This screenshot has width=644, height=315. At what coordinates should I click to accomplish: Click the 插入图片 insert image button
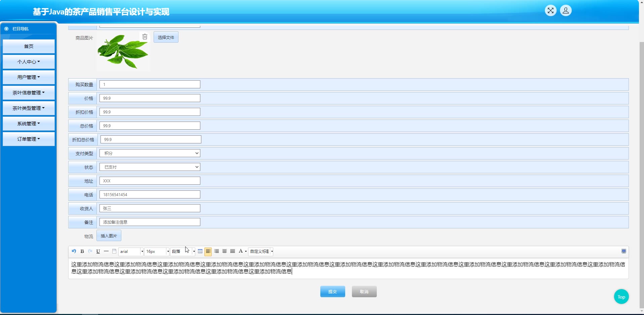pyautogui.click(x=109, y=236)
